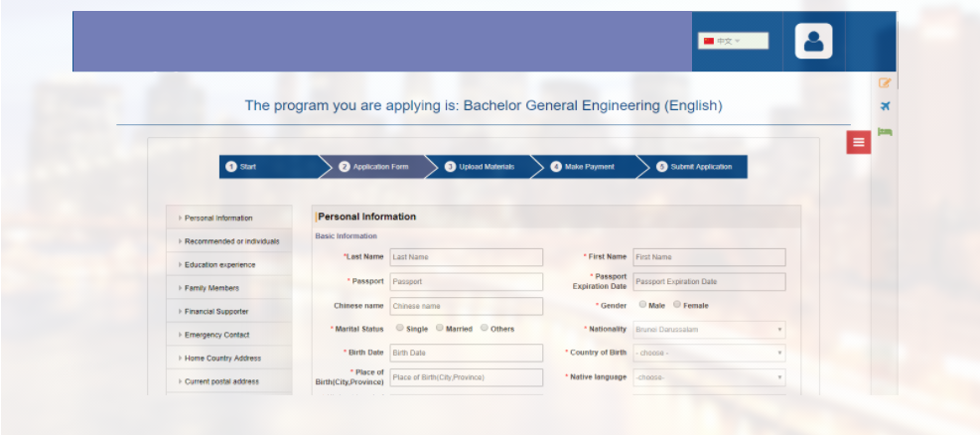980x435 pixels.
Task: Open the user profile avatar icon
Action: click(813, 42)
